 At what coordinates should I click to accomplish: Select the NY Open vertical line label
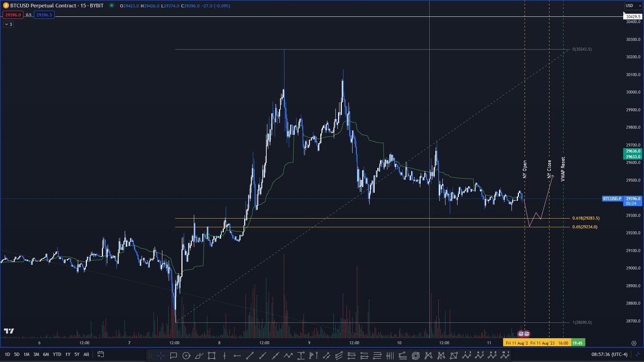(525, 169)
